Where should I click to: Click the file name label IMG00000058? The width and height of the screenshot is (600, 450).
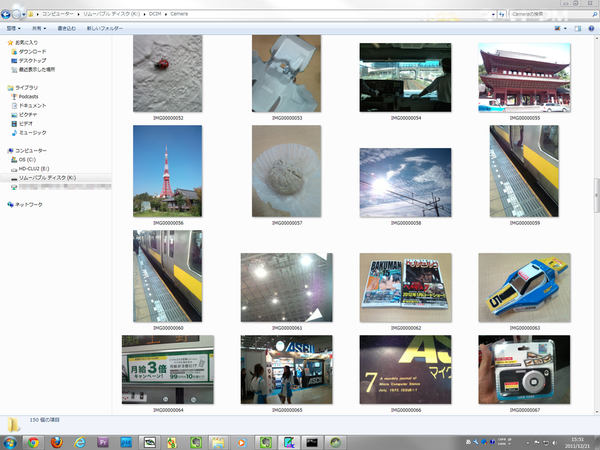click(x=406, y=223)
